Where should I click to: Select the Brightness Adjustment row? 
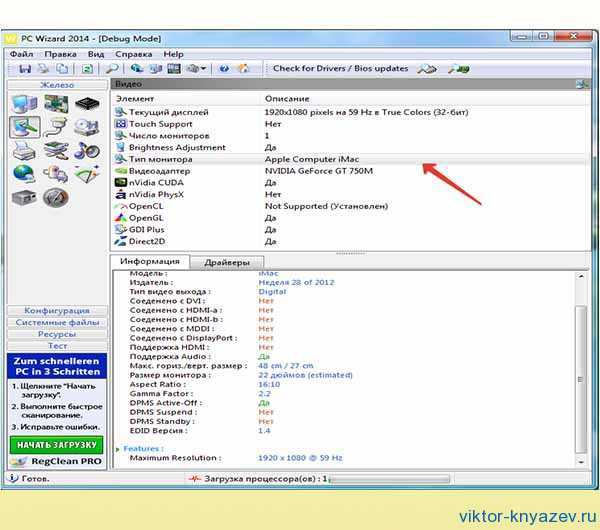(x=351, y=148)
